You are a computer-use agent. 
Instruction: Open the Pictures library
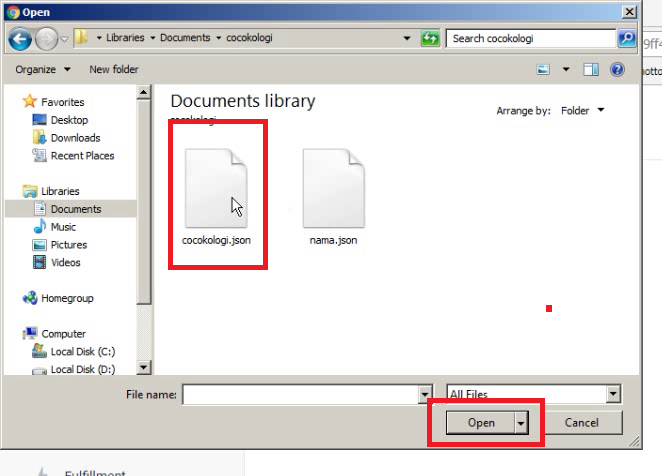[69, 245]
